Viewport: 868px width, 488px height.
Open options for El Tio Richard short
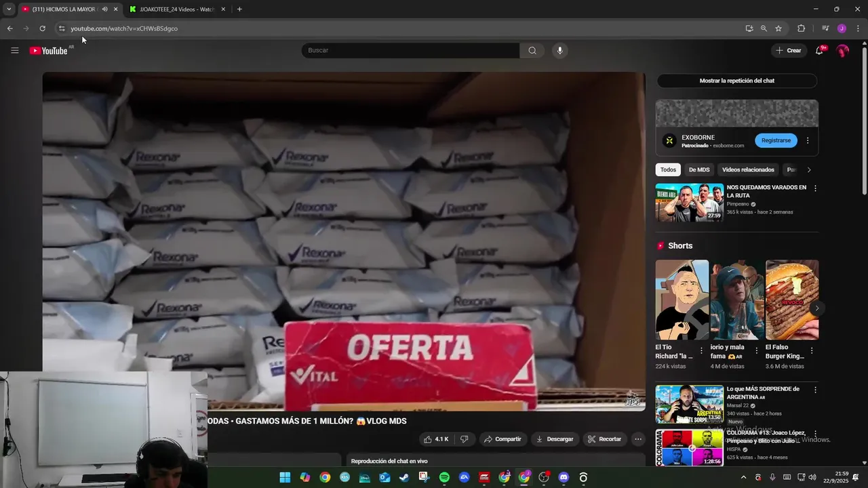point(702,351)
